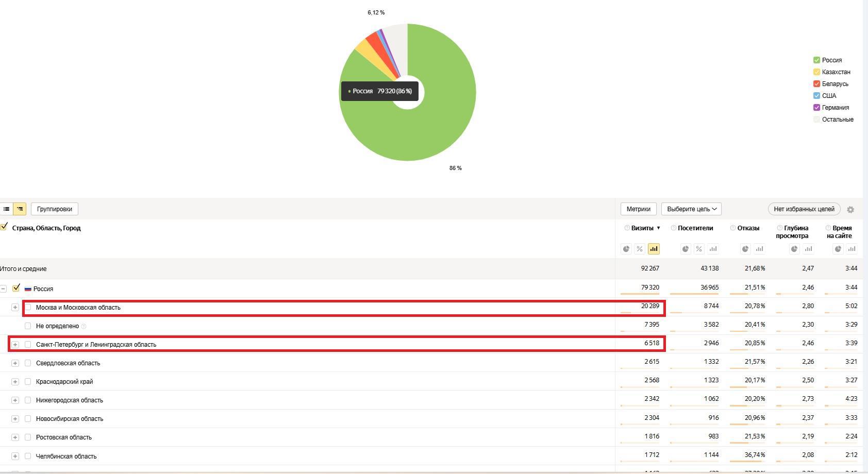Sort table by Глубина просмотра column header
This screenshot has height=474, width=868.
(792, 232)
